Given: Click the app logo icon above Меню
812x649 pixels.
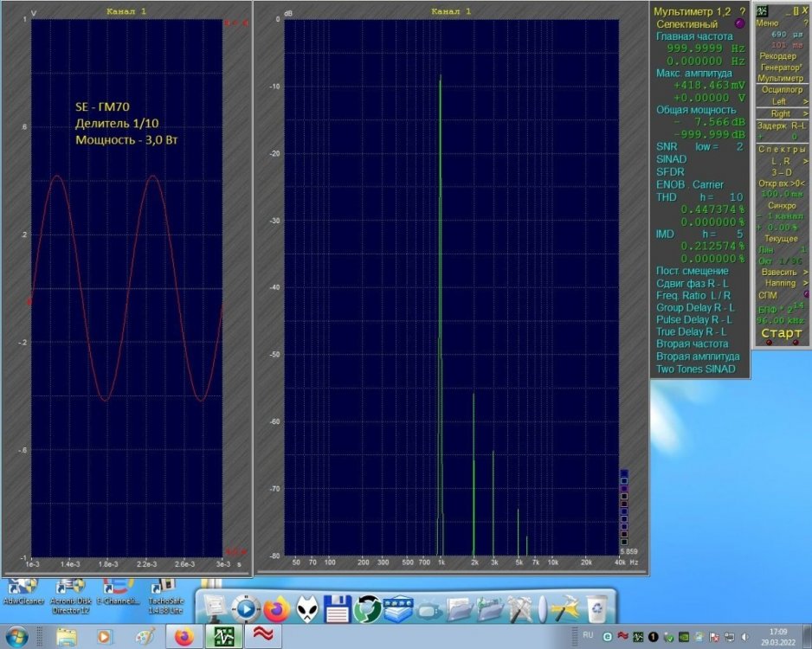Looking at the screenshot, I should (x=763, y=10).
